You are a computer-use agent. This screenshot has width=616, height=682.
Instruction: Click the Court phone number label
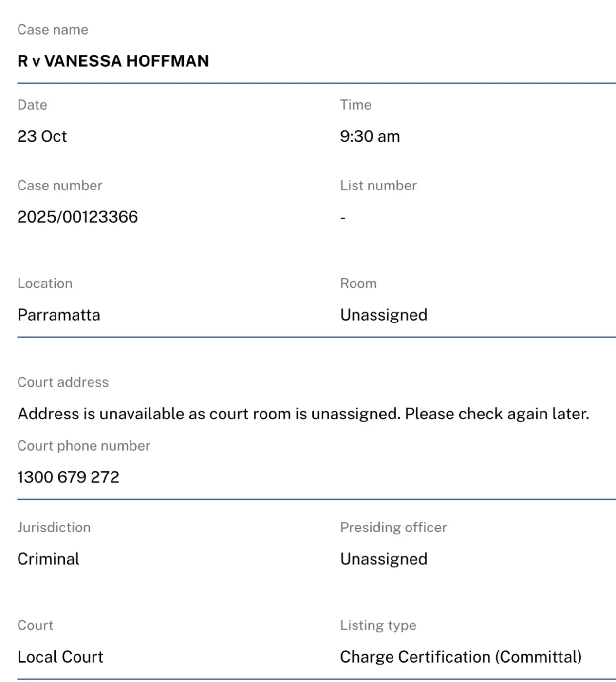coord(84,446)
